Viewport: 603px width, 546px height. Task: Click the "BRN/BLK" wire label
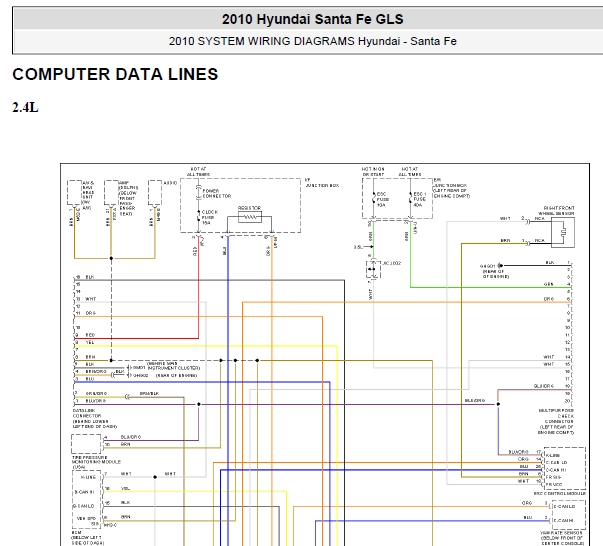pos(149,393)
